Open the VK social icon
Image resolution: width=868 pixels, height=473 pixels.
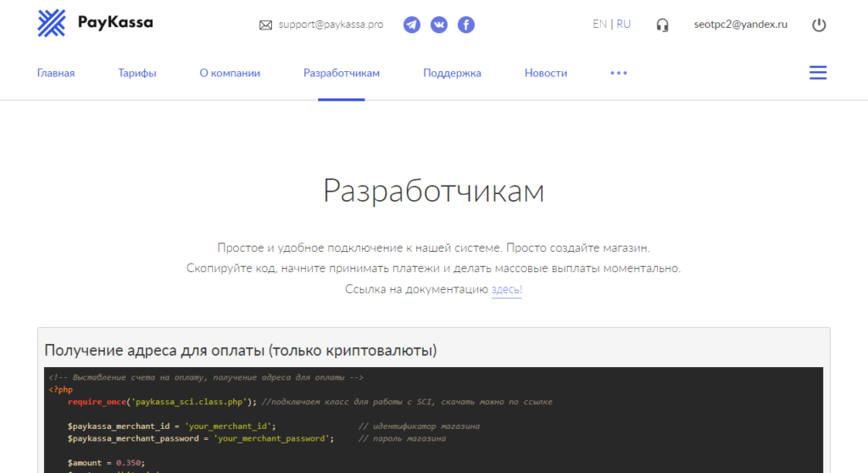point(439,25)
